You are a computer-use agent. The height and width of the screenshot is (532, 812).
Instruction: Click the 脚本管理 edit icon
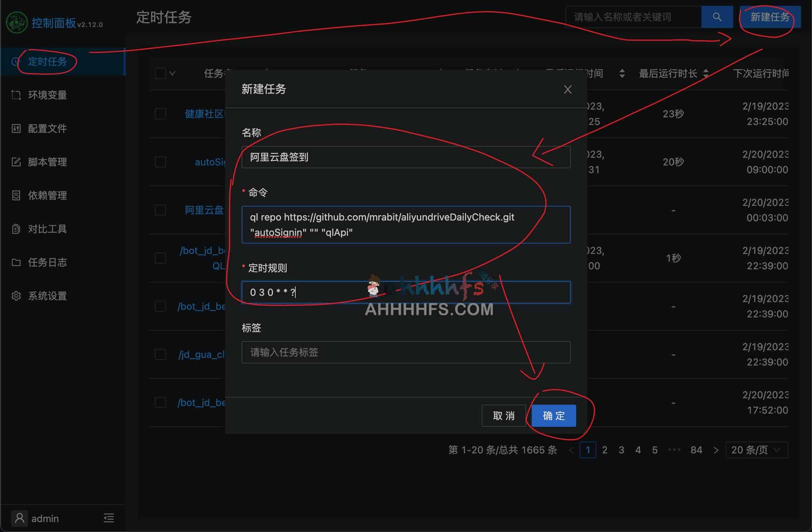click(x=16, y=162)
